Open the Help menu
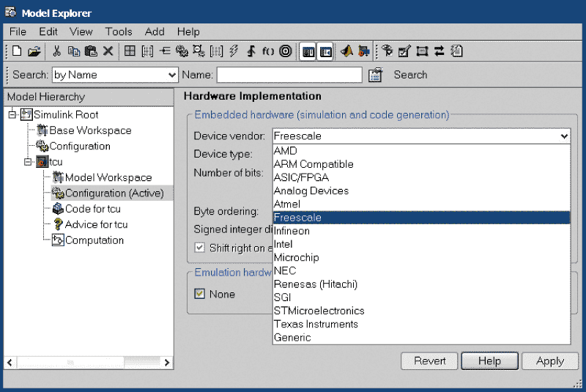The image size is (586, 392). click(188, 32)
